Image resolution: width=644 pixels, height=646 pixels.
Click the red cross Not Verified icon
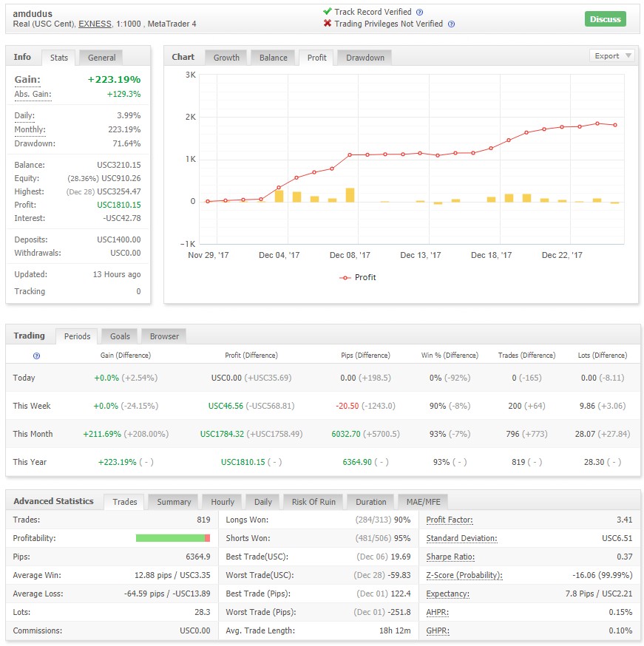pos(328,24)
